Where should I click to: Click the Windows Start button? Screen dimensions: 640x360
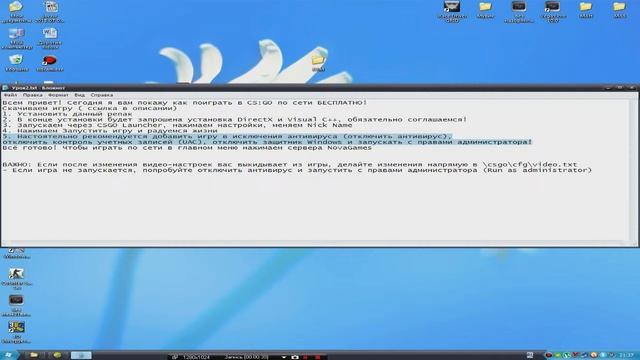pyautogui.click(x=9, y=355)
